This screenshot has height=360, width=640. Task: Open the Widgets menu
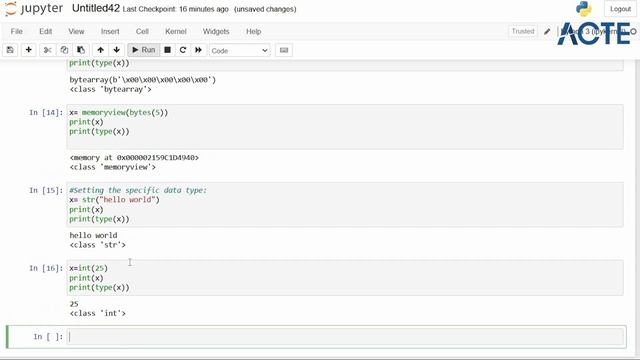pos(216,31)
